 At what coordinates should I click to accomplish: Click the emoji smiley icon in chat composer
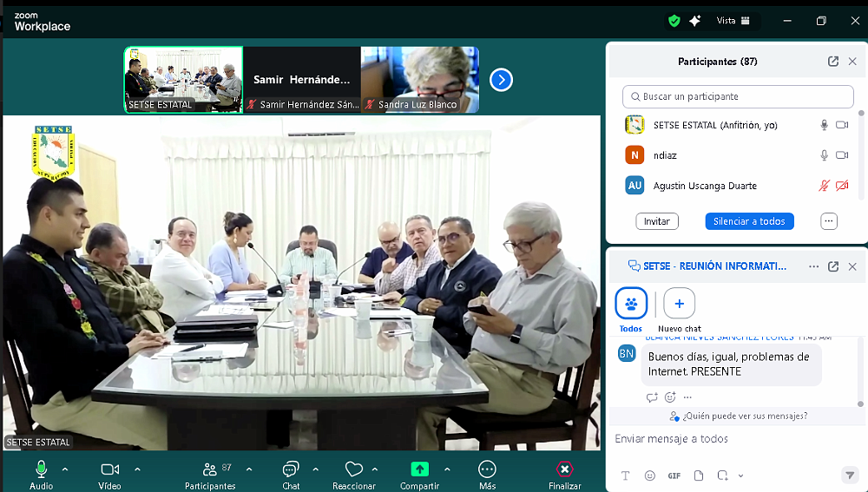pyautogui.click(x=649, y=476)
